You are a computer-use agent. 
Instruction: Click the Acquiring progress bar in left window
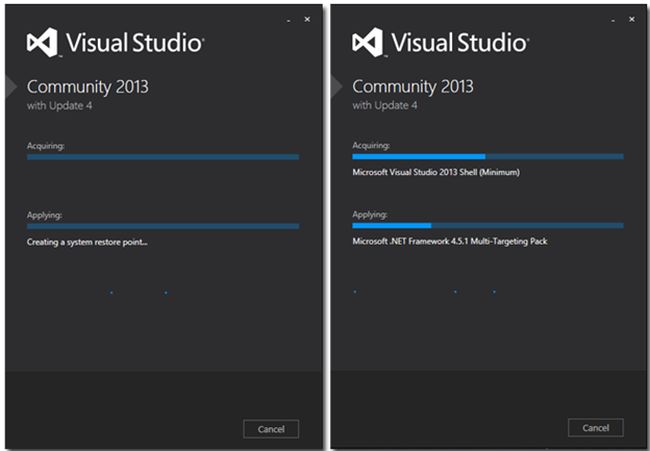(163, 157)
